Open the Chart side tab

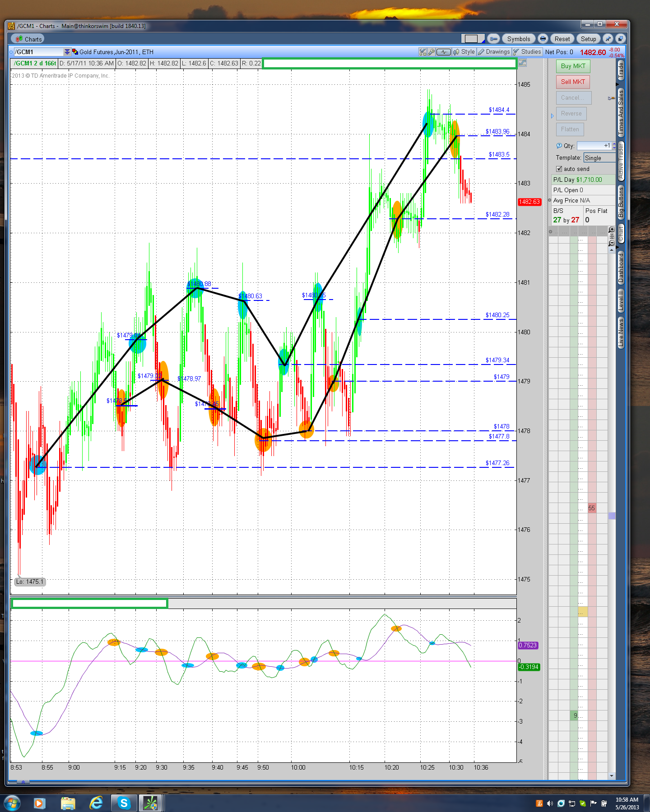621,234
